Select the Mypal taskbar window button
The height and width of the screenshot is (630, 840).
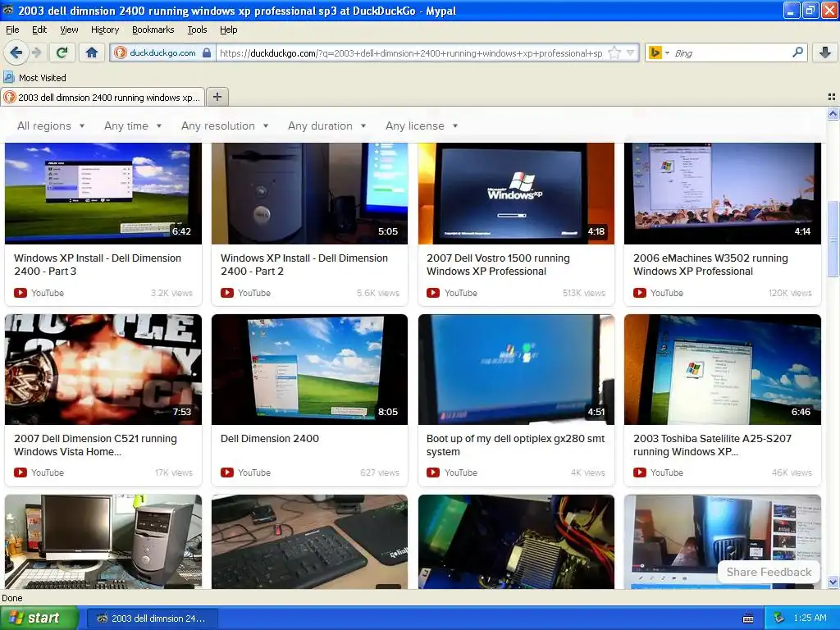(x=152, y=619)
